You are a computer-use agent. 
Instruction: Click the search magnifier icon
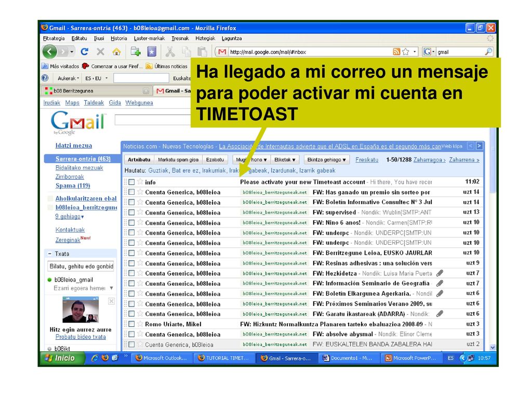[488, 51]
